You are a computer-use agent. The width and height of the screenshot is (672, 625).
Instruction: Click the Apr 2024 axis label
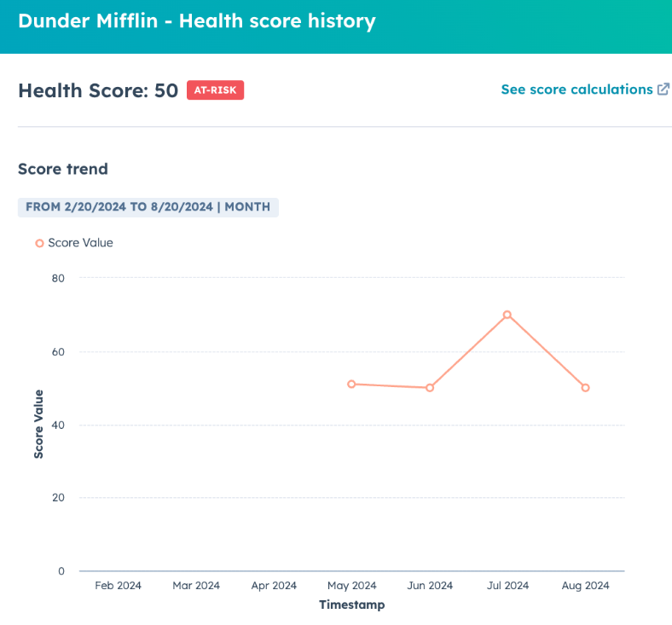pyautogui.click(x=274, y=586)
